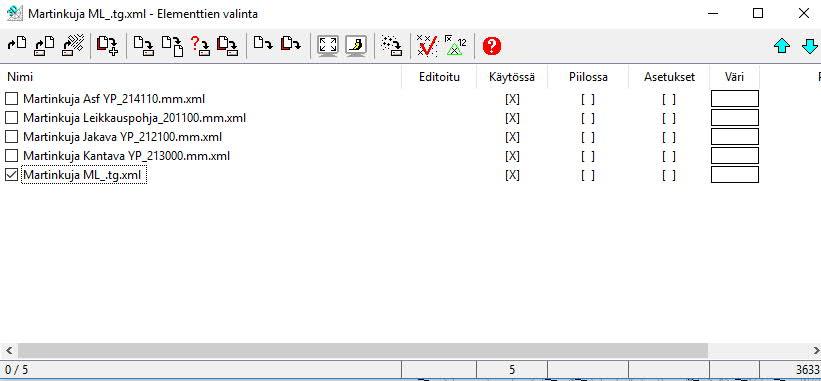Screen dimensions: 821x381
Task: Click the red checkmark validation icon
Action: click(426, 46)
